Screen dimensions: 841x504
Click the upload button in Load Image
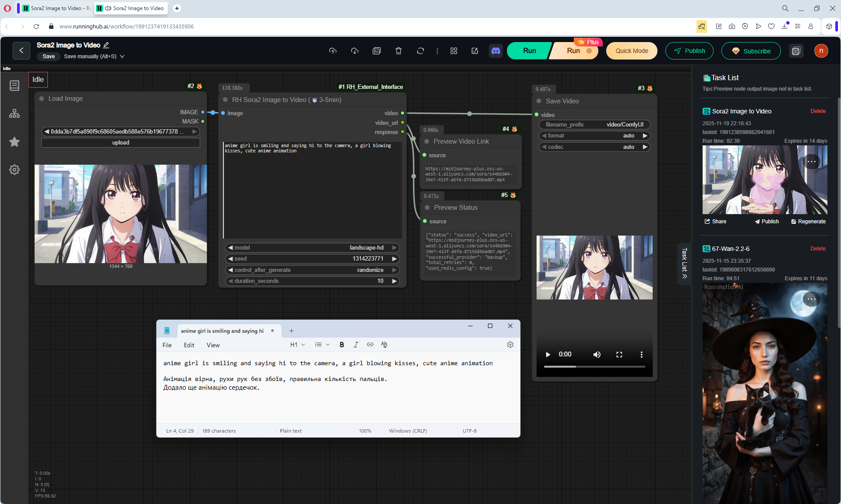click(x=120, y=143)
